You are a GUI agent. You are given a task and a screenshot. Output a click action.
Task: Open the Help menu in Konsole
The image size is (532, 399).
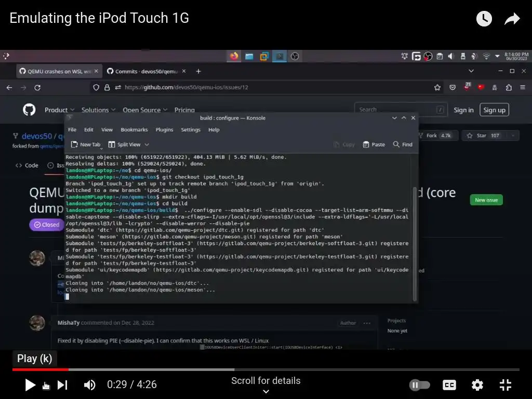click(214, 129)
